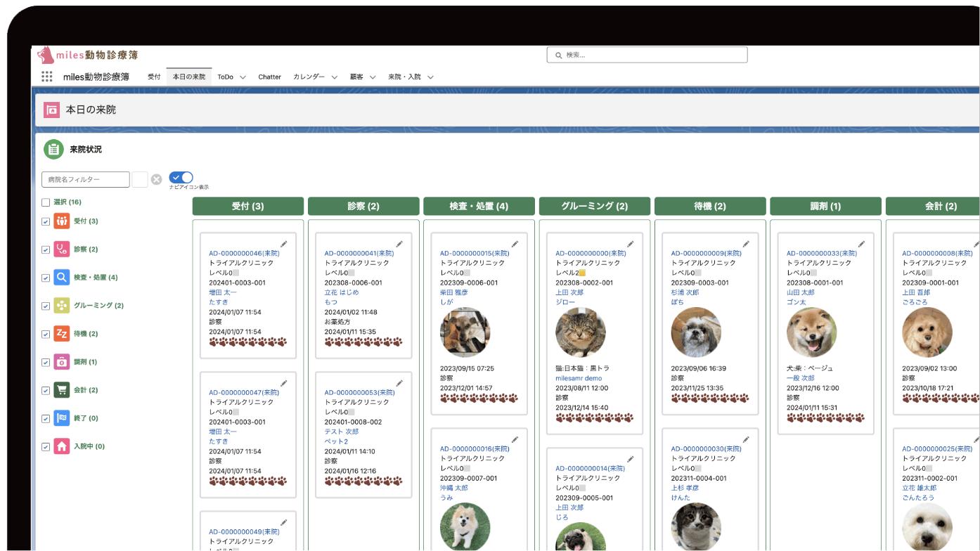
Task: Edit card AD-0000000046 with pencil icon
Action: click(284, 244)
